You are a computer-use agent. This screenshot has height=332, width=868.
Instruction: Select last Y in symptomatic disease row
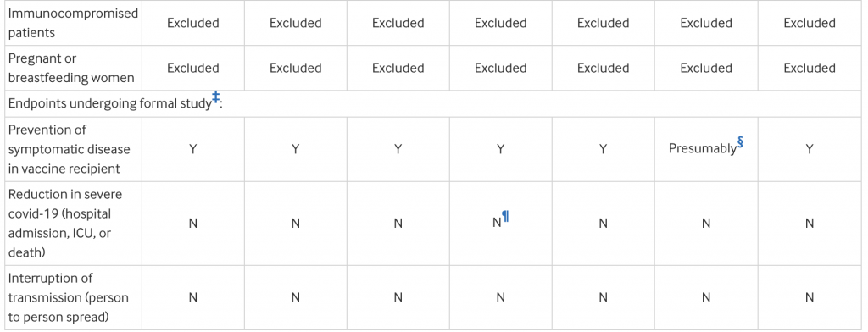point(810,149)
